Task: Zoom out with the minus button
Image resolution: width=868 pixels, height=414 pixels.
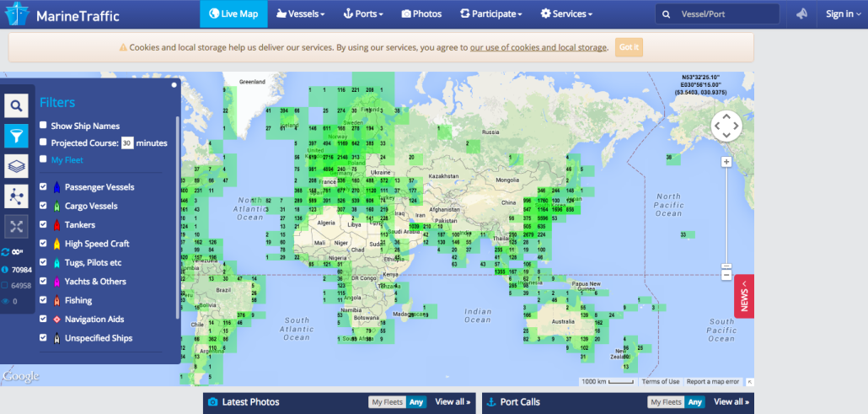Action: click(726, 276)
